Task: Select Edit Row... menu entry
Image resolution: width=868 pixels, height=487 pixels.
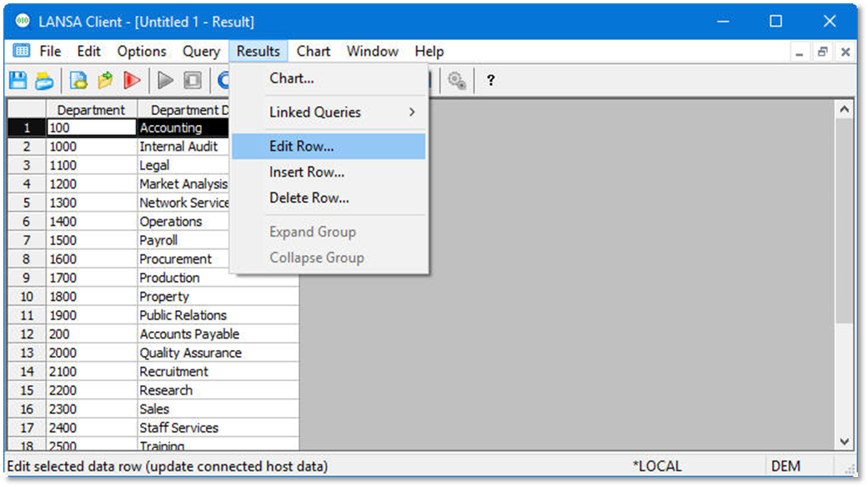Action: [x=329, y=146]
